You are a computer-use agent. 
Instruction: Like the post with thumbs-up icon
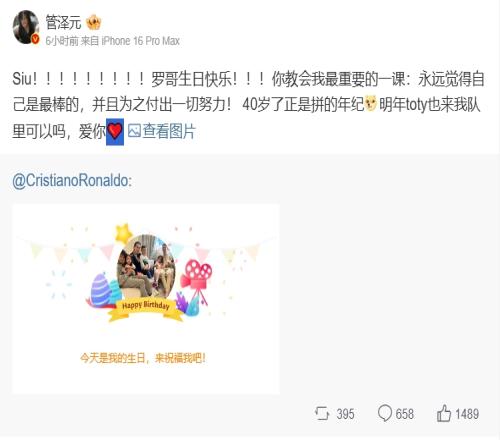(444, 413)
